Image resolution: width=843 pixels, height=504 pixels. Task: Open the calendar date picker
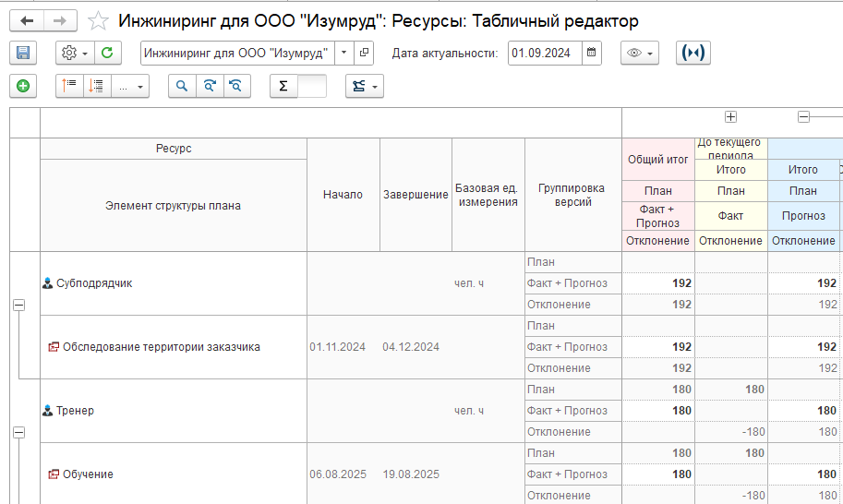click(x=592, y=54)
